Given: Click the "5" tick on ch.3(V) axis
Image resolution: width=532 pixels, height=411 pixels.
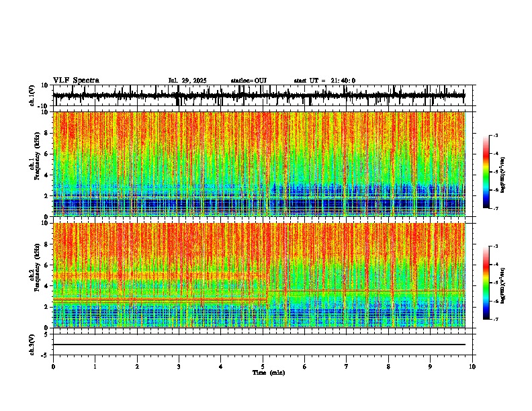Looking at the screenshot, I should click(x=47, y=334).
